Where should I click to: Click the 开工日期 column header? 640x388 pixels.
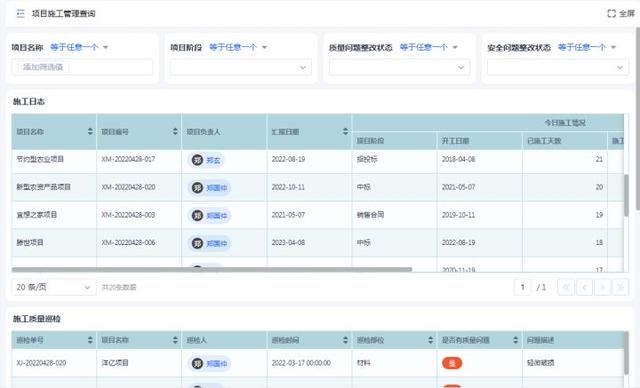click(x=479, y=141)
